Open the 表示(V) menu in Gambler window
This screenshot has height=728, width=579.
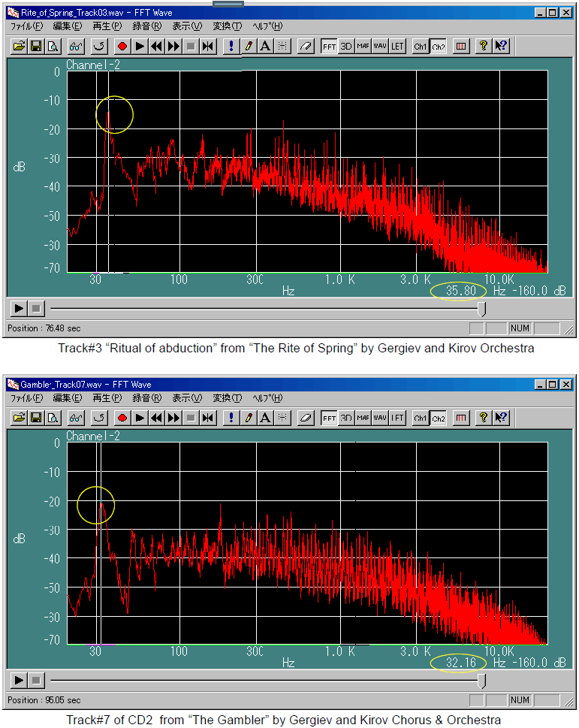[187, 398]
